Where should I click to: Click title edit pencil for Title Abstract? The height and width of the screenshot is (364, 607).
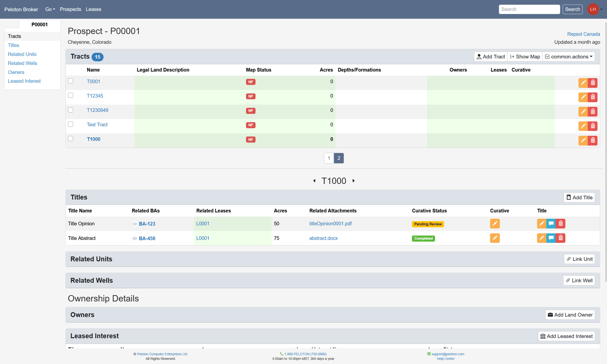(x=541, y=238)
